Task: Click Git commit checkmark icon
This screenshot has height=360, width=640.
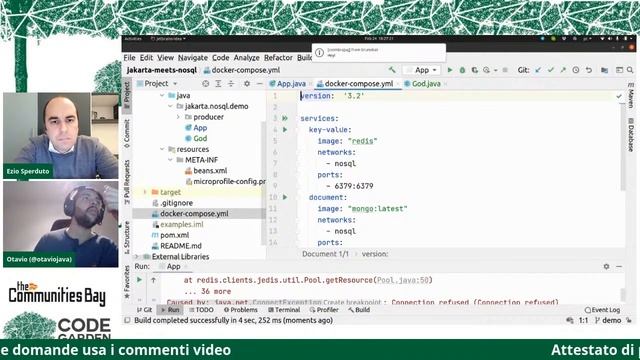Action: point(551,70)
